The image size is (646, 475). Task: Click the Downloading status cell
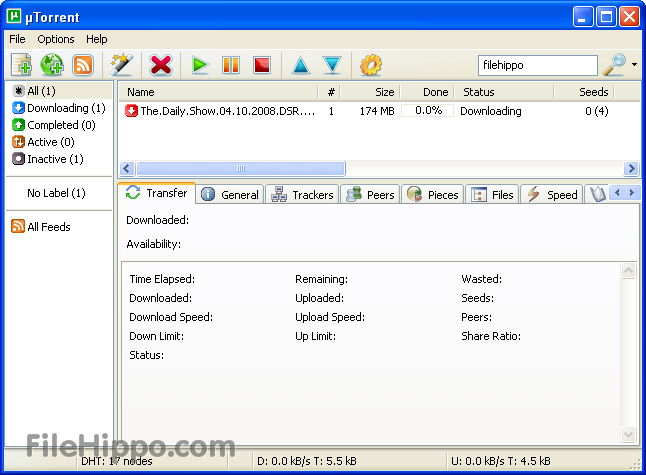click(x=491, y=111)
